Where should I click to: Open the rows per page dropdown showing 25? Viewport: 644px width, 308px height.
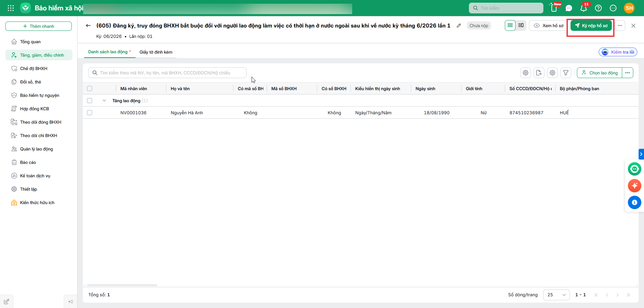556,295
